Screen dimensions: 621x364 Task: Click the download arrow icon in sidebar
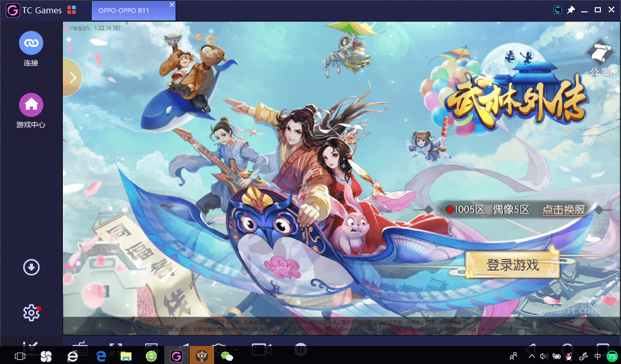[x=31, y=267]
